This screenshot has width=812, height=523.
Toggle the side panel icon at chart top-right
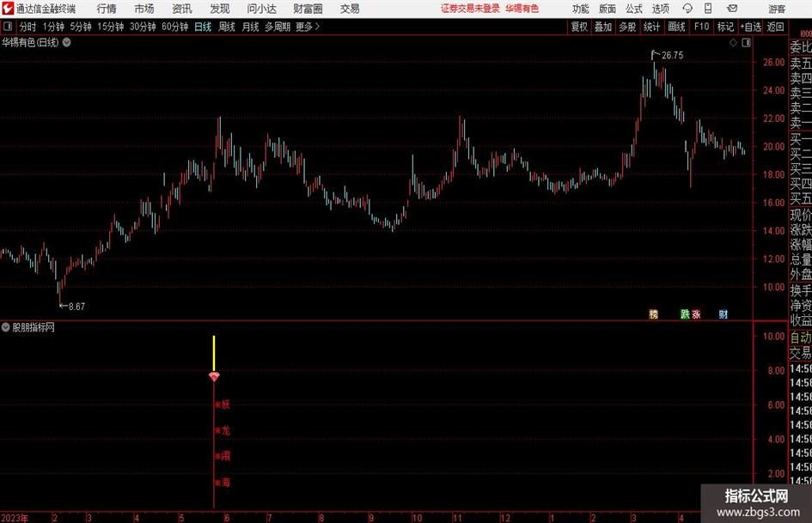[746, 43]
